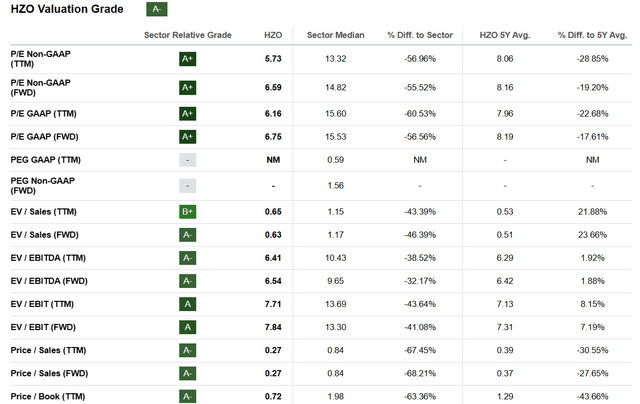Click the empty grade badge for PEG GAAP (TTM)
The width and height of the screenshot is (640, 404).
(187, 160)
